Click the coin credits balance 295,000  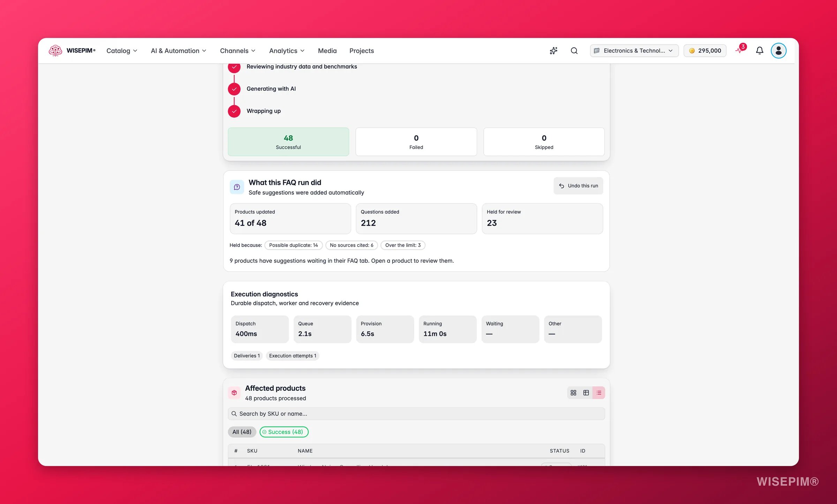click(x=705, y=51)
